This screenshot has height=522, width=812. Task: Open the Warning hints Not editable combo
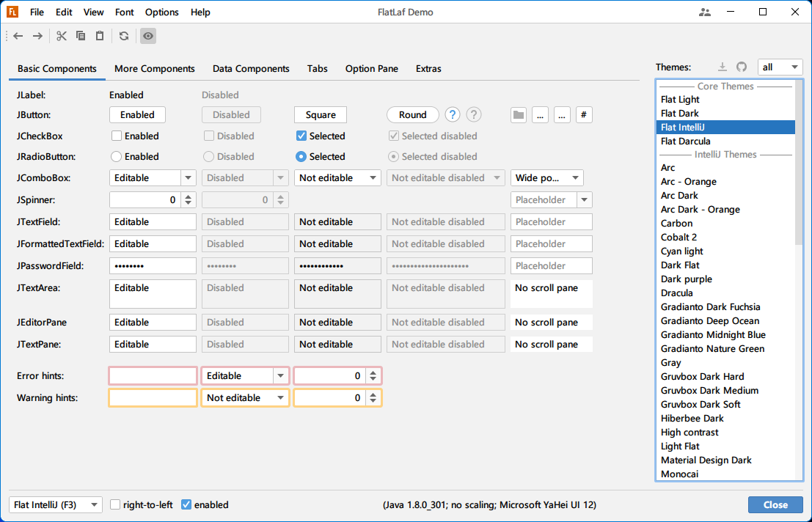(246, 398)
